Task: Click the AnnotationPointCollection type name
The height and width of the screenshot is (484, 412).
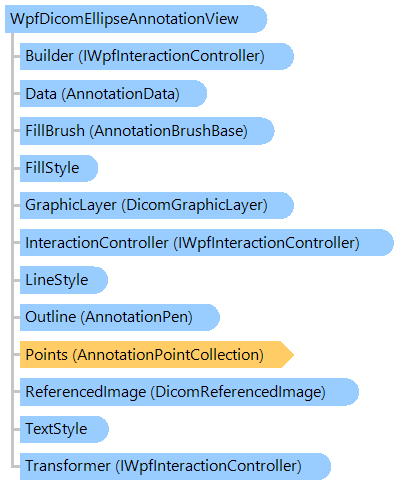Action: 168,355
